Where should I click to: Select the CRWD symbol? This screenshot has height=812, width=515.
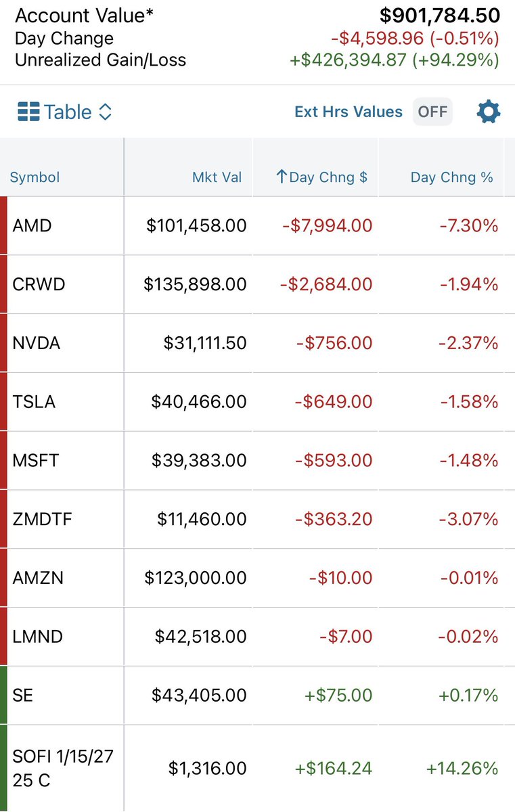39,284
